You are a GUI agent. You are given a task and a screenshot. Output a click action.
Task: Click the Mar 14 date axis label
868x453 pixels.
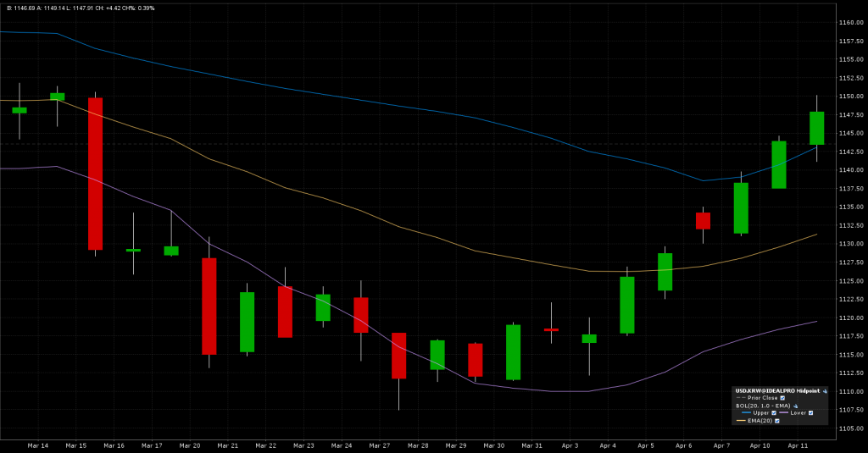click(x=37, y=446)
